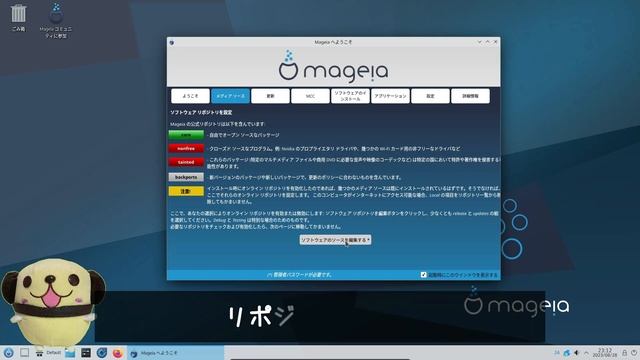Click the power/logout icon in taskbar
Image resolution: width=640 pixels, height=360 pixels.
(634, 353)
